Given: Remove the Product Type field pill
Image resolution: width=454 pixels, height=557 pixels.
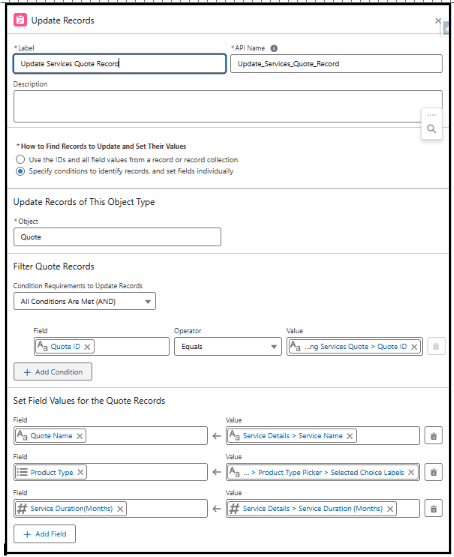Looking at the screenshot, I should tap(81, 472).
